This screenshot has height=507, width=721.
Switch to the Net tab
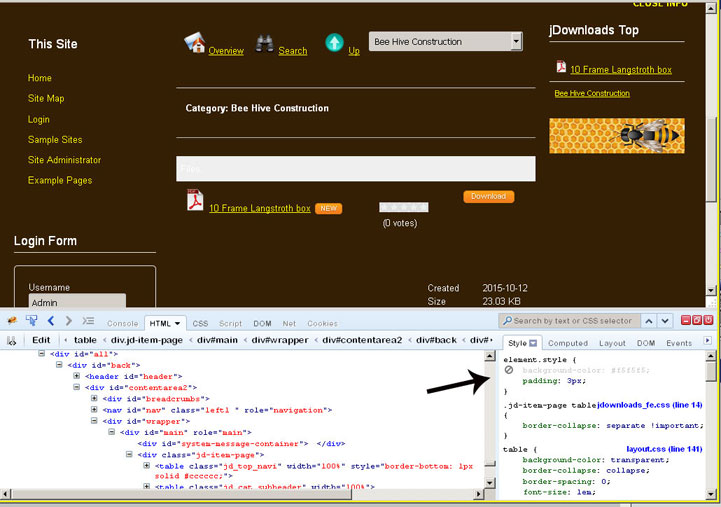tap(289, 324)
